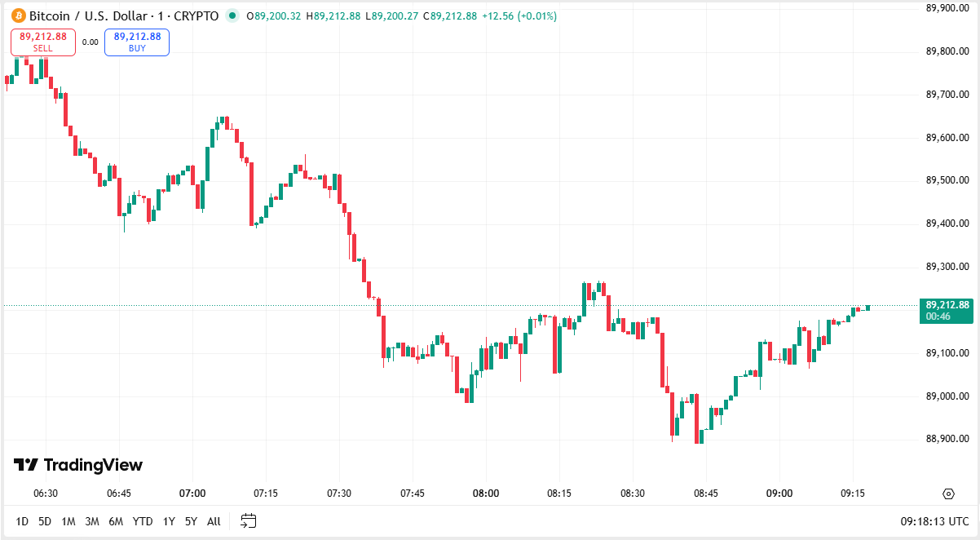Click the green market status dot
This screenshot has width=980, height=540.
(x=233, y=15)
